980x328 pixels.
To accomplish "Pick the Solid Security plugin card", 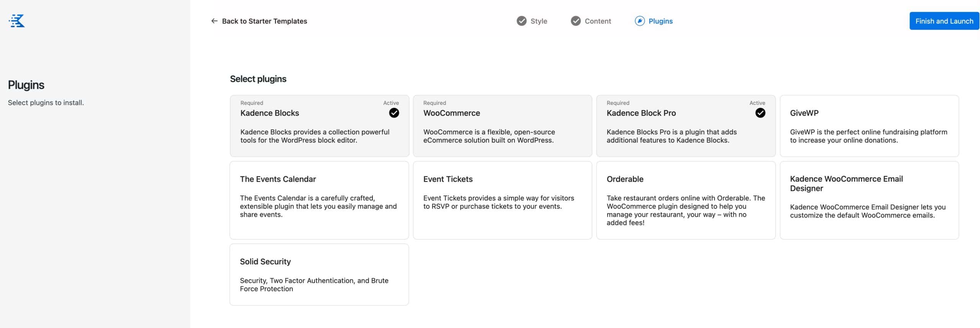I will [319, 274].
